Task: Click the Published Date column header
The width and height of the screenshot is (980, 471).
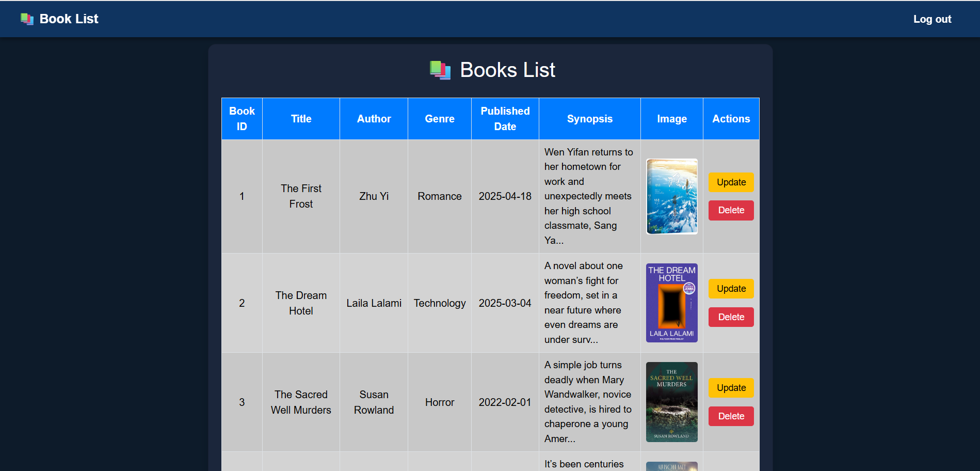Action: point(505,119)
